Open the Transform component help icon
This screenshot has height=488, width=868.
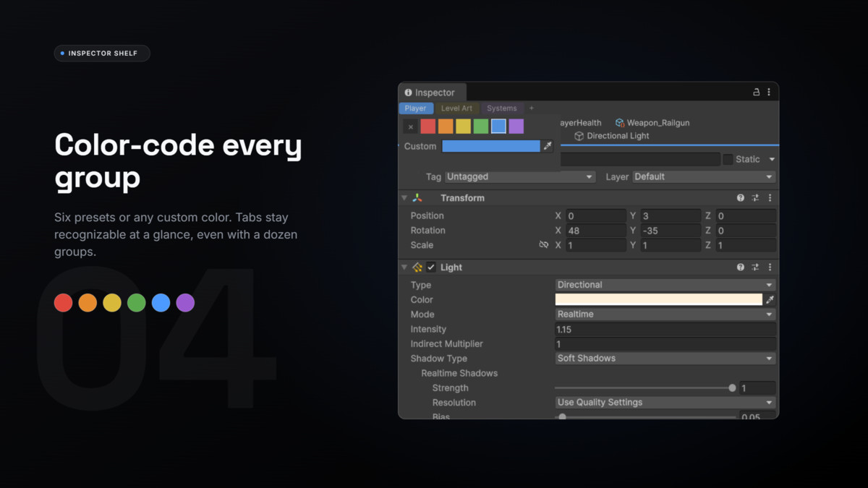coord(741,198)
